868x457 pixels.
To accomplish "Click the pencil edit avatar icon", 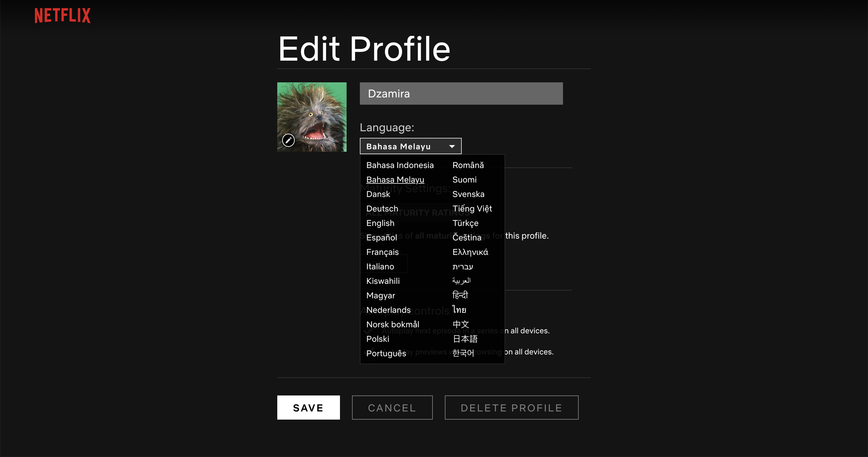I will [x=288, y=140].
